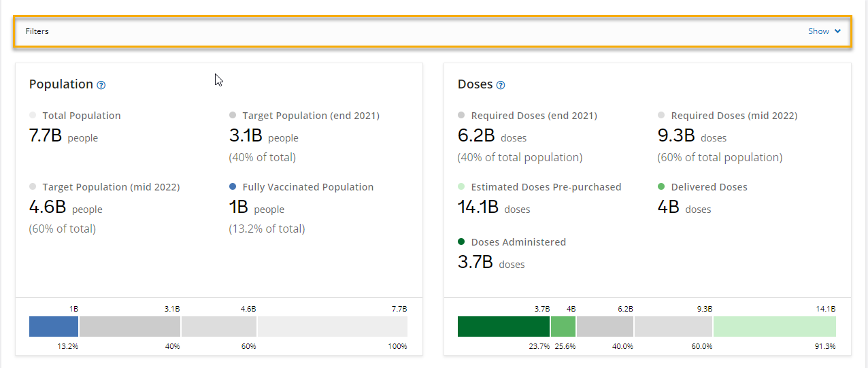The height and width of the screenshot is (368, 868).
Task: Click the Doses panel heading
Action: click(475, 84)
